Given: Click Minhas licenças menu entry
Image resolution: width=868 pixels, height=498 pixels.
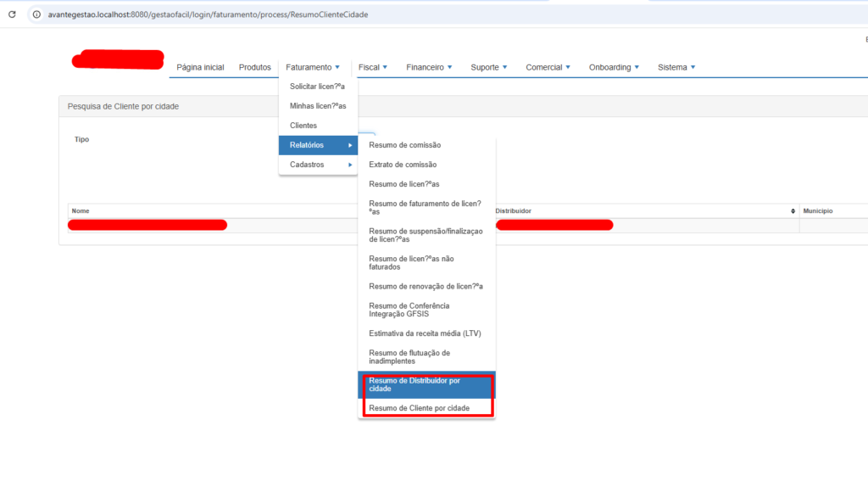Looking at the screenshot, I should [318, 106].
